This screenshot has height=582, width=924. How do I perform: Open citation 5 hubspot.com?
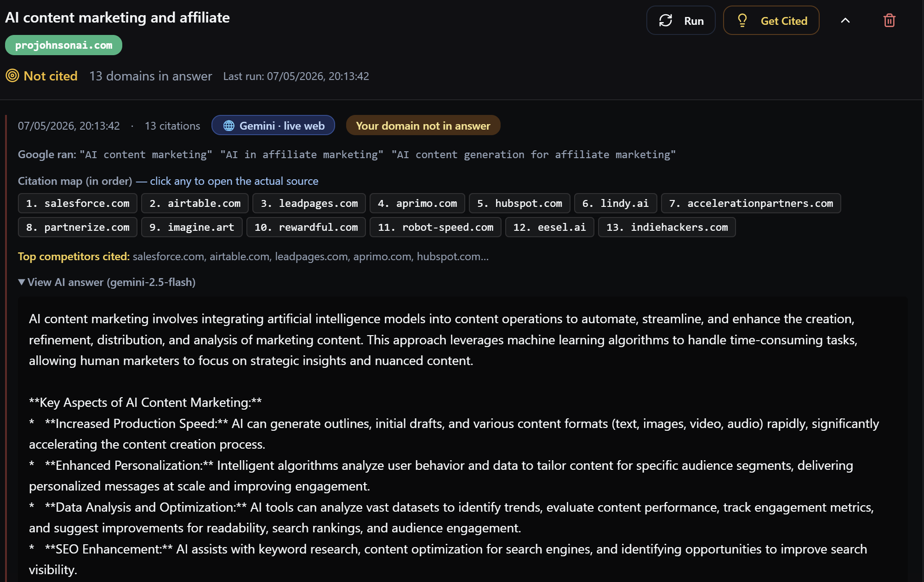[x=519, y=203]
